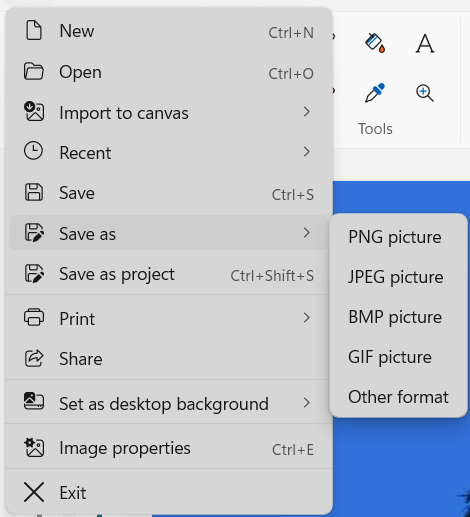Expand the Recent files chevron
Image resolution: width=470 pixels, height=517 pixels.
(x=307, y=152)
